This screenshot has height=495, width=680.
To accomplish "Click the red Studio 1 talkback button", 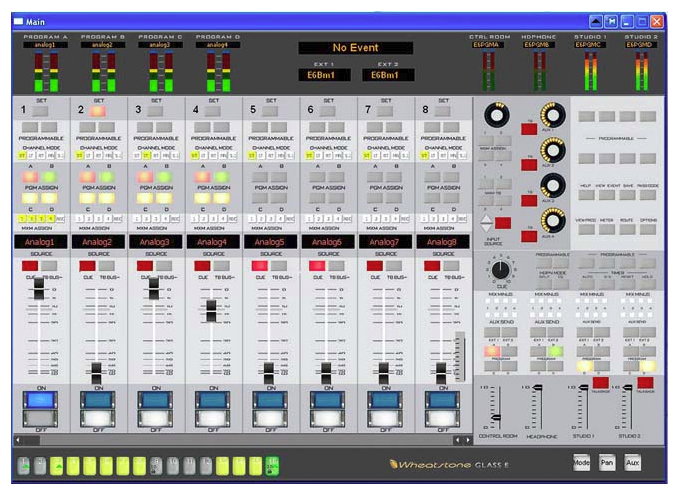I will 600,383.
